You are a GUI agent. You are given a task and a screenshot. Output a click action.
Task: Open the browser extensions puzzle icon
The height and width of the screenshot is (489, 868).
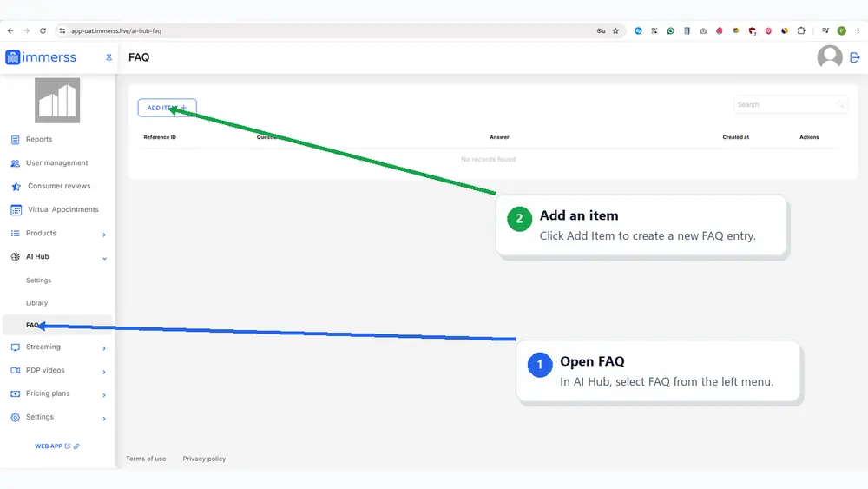click(x=801, y=31)
